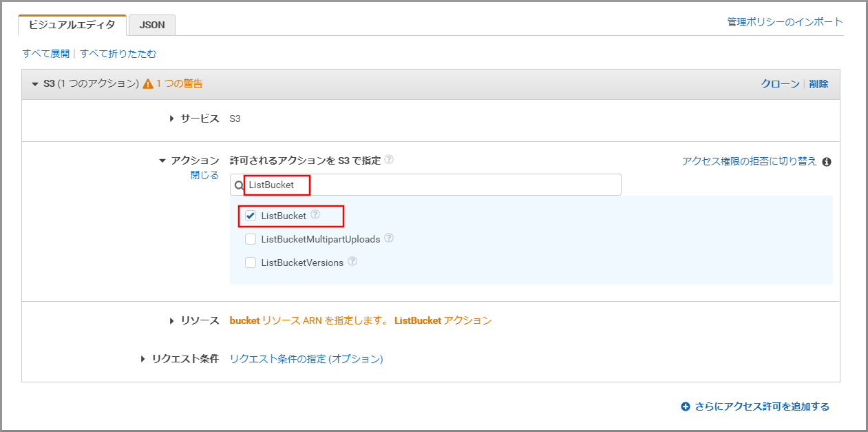868x432 pixels.
Task: Click the plus icon for さらにアクセス許可を追加する
Action: [x=686, y=407]
